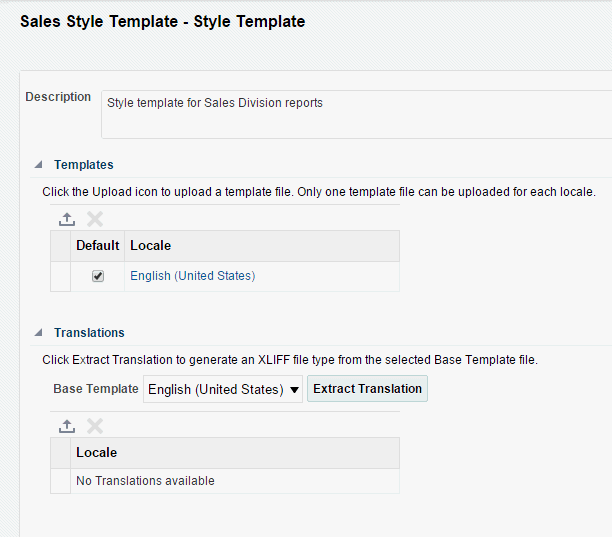Viewport: 612px width, 537px height.
Task: Upload a translation file in Translations section
Action: point(67,426)
